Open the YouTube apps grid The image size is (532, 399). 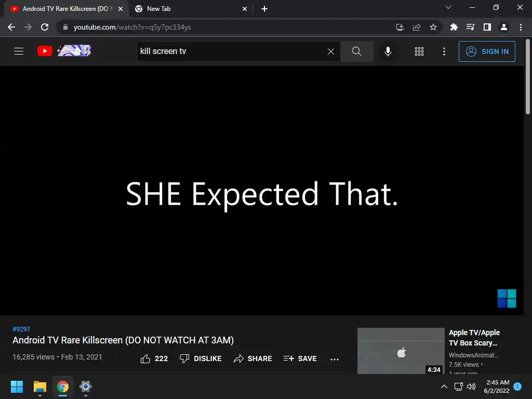(419, 51)
